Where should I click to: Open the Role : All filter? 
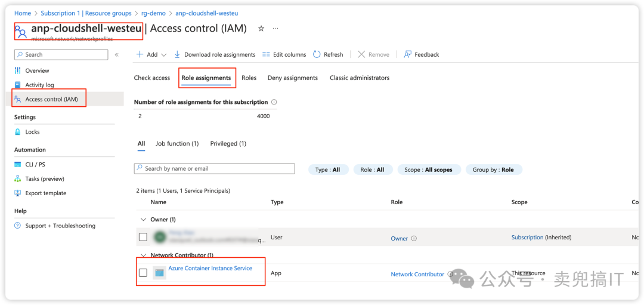click(x=373, y=170)
